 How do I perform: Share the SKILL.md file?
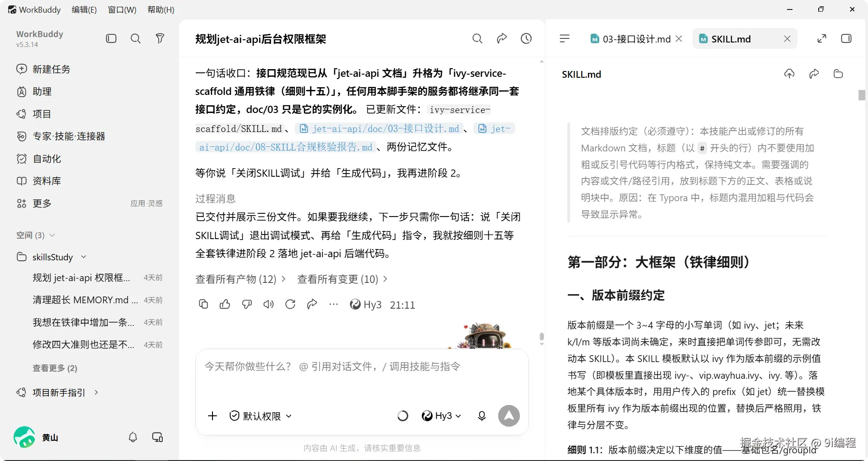(x=814, y=74)
